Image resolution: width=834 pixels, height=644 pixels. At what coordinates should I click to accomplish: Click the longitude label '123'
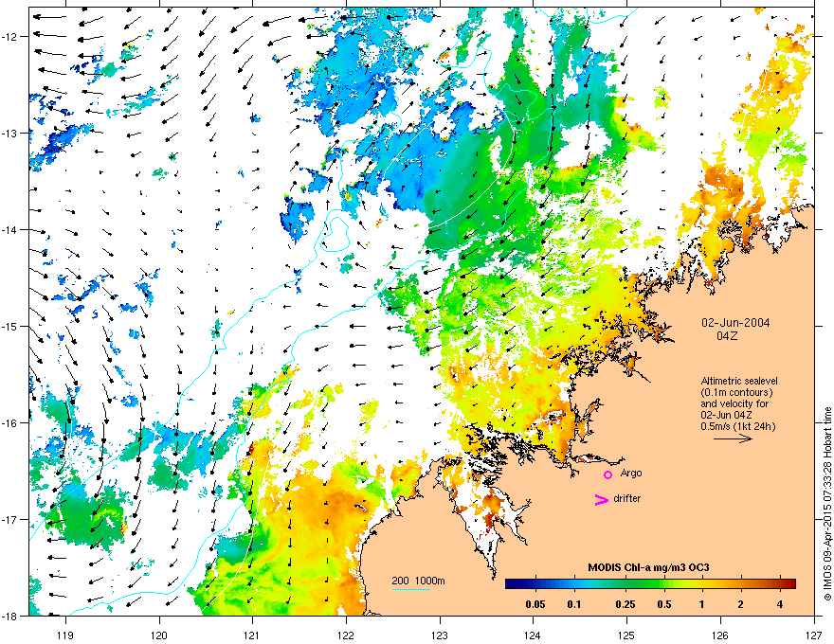point(440,635)
